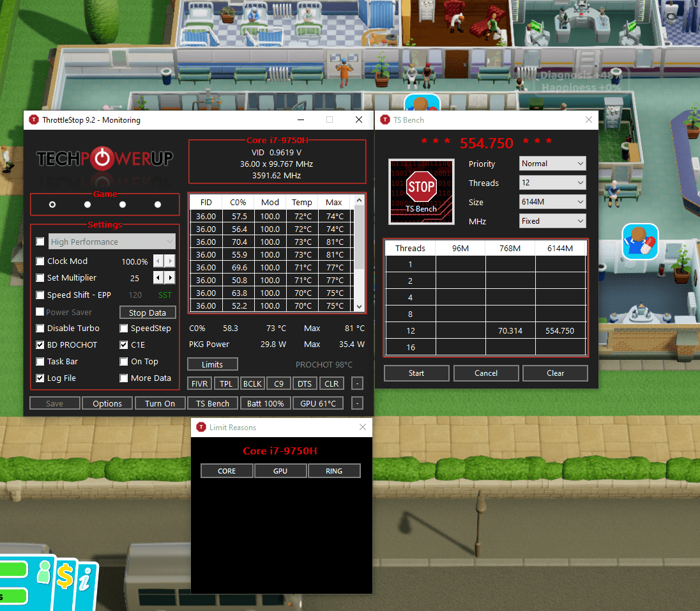This screenshot has width=700, height=611.
Task: Select RING in Limit Reasons
Action: click(x=334, y=471)
